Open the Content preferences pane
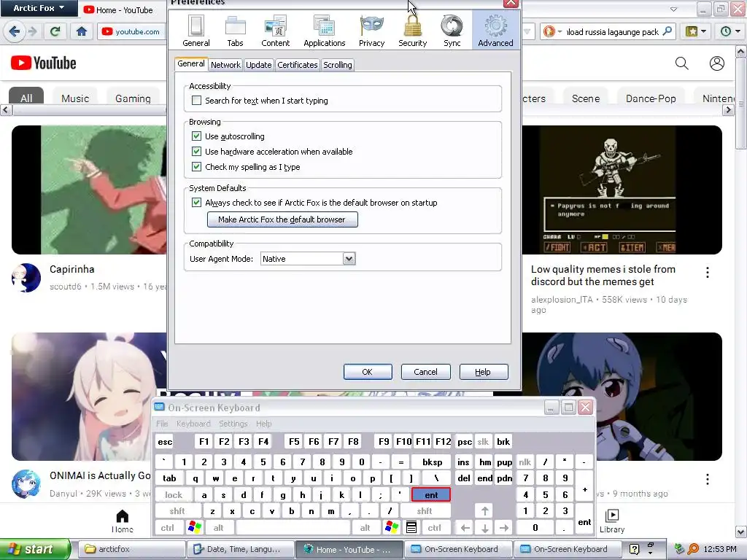 click(275, 31)
